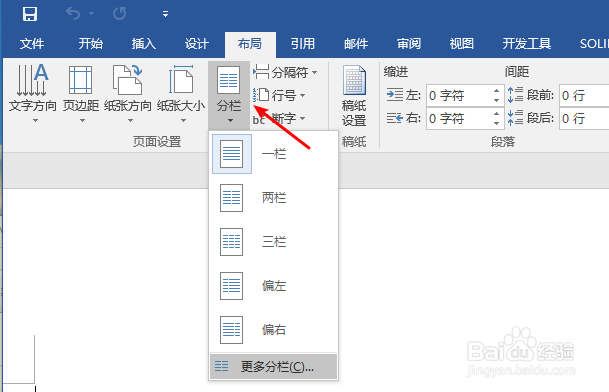Click the Save icon in quick access toolbar
This screenshot has height=392, width=609.
tap(30, 14)
